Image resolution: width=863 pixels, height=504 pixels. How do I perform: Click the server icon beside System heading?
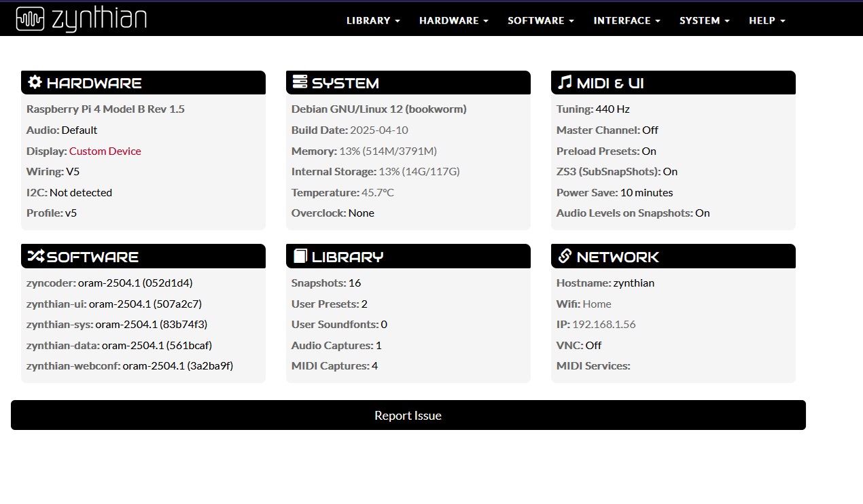[x=300, y=82]
